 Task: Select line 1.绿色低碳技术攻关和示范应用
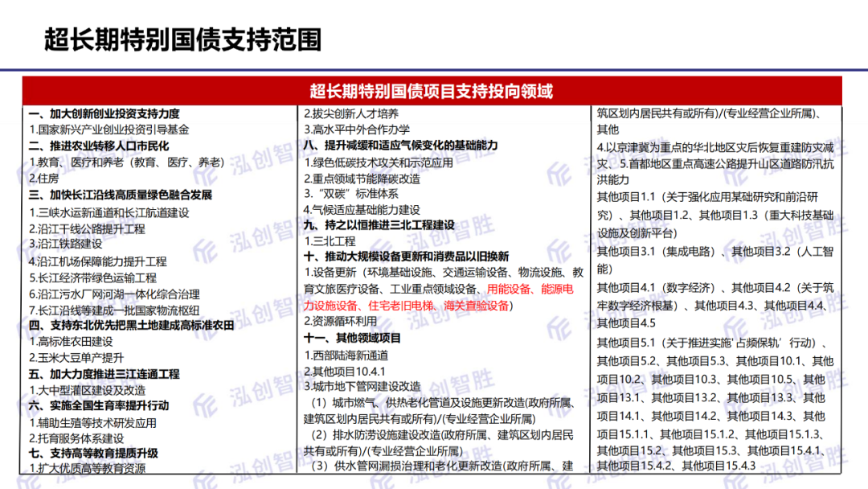[378, 162]
